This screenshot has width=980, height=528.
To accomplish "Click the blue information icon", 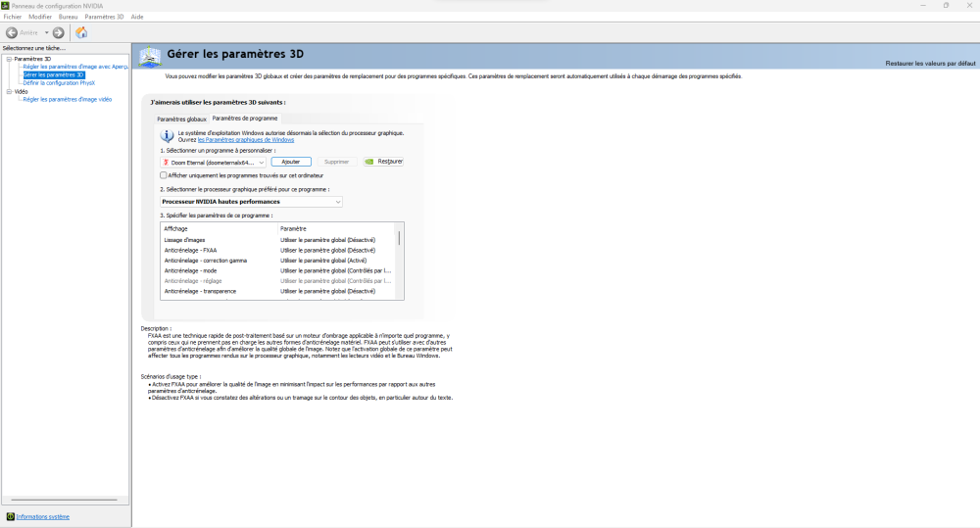I will click(167, 135).
